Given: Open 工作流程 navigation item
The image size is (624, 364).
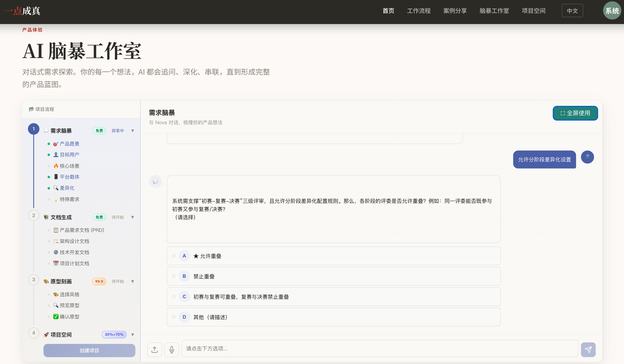Looking at the screenshot, I should coord(419,11).
